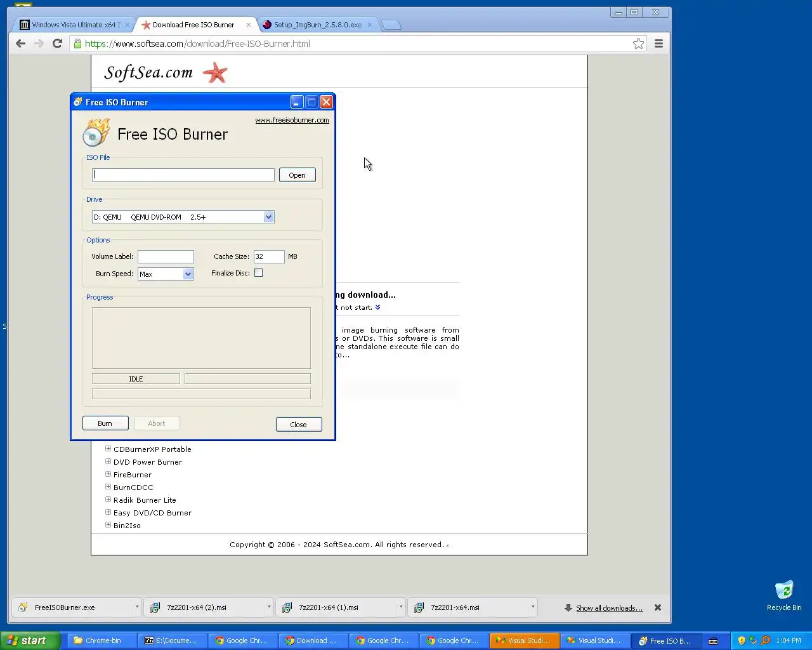This screenshot has width=812, height=650.
Task: Close the downloads bar
Action: 658,607
